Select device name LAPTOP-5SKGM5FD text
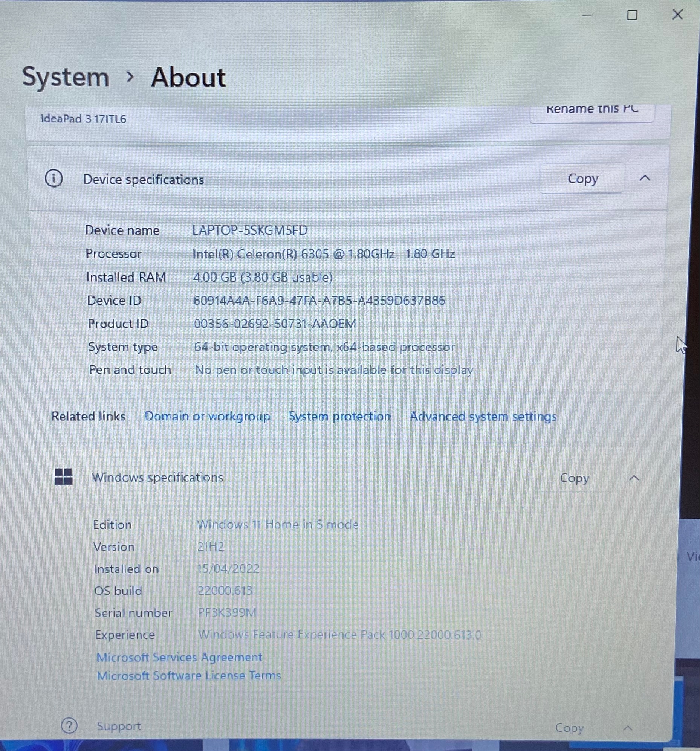The height and width of the screenshot is (751, 700). [x=250, y=230]
